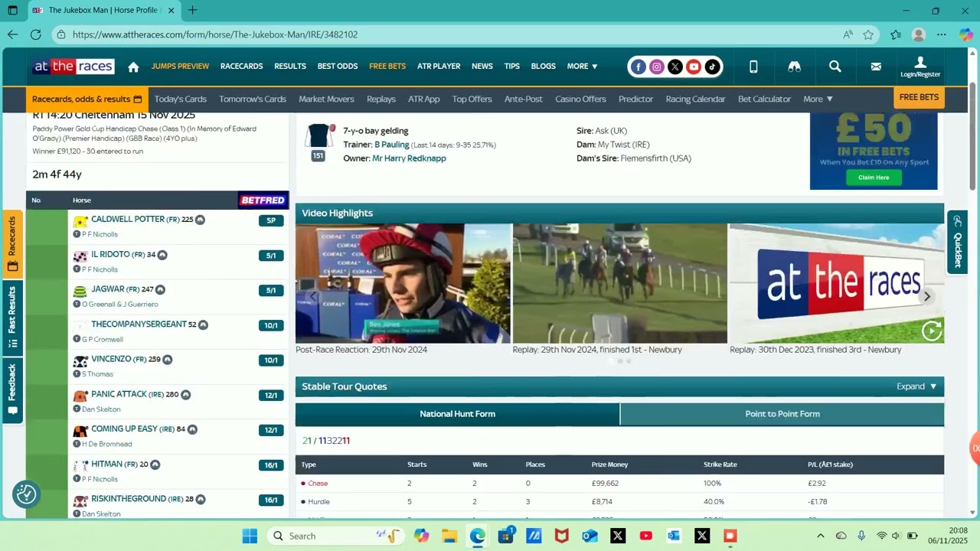Select National Hunt Form tab

click(x=458, y=414)
